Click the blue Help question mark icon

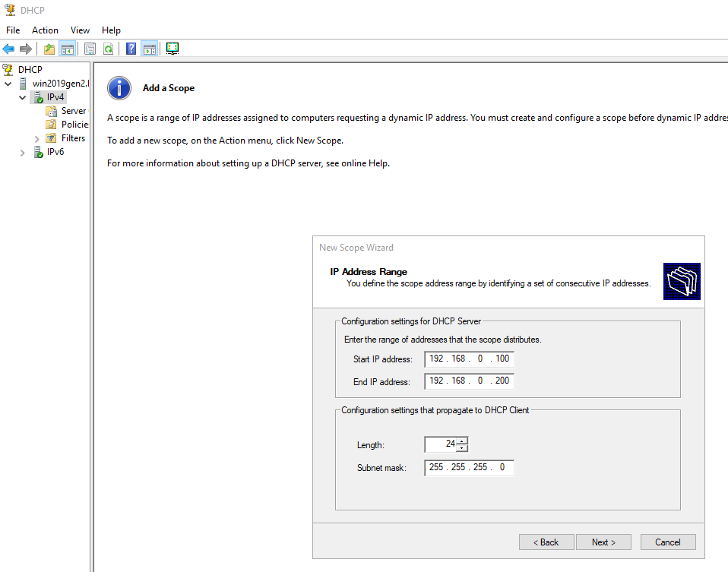pyautogui.click(x=131, y=49)
